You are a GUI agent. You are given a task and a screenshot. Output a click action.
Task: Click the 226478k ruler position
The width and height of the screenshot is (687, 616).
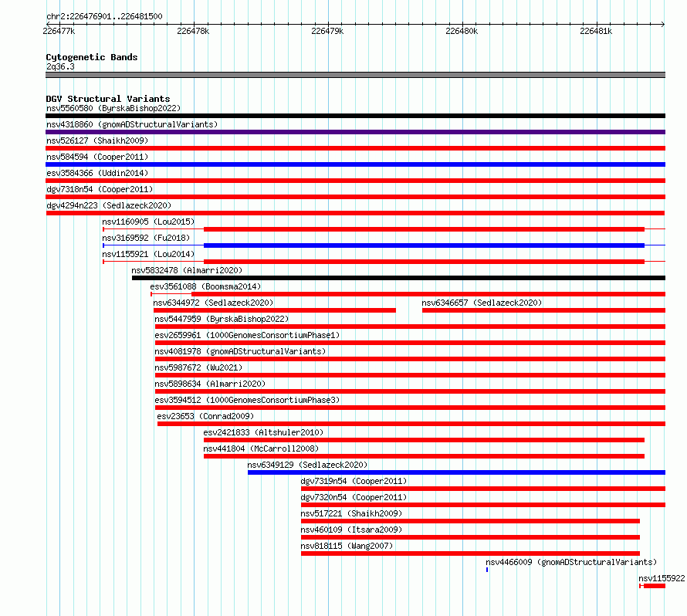[x=193, y=31]
